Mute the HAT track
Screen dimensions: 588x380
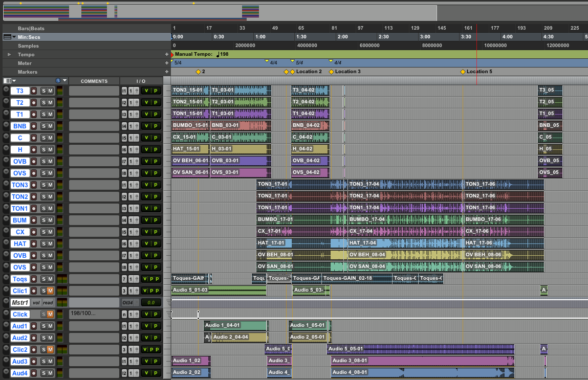(50, 244)
